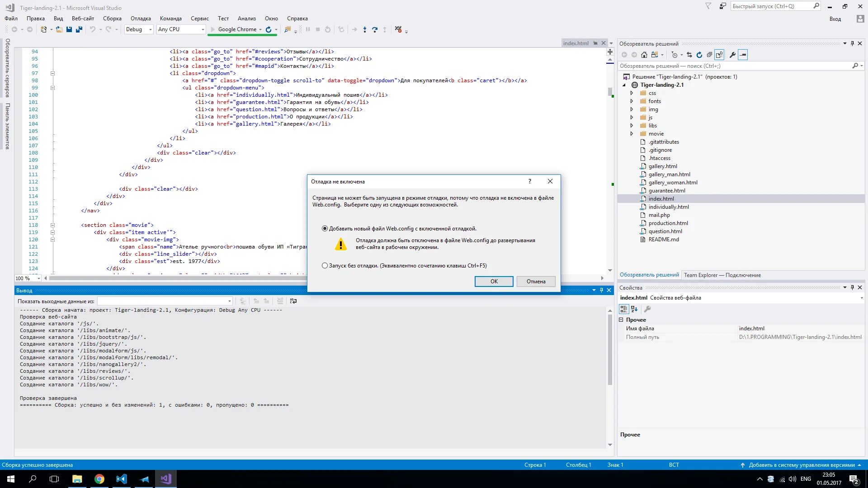
Task: Click the Find in Files toolbar icon
Action: pos(287,29)
